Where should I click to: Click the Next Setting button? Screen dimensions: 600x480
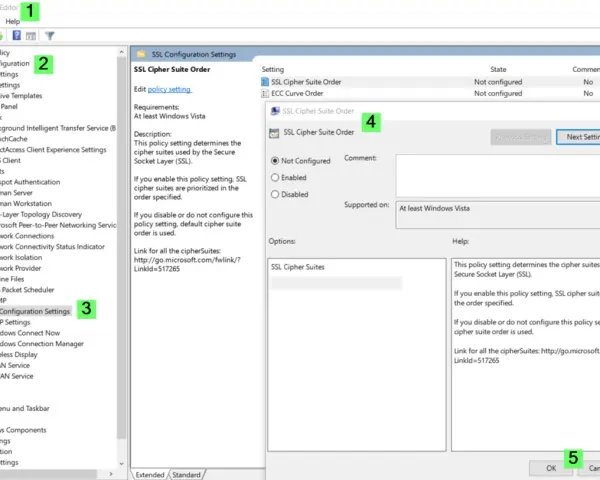(x=578, y=137)
